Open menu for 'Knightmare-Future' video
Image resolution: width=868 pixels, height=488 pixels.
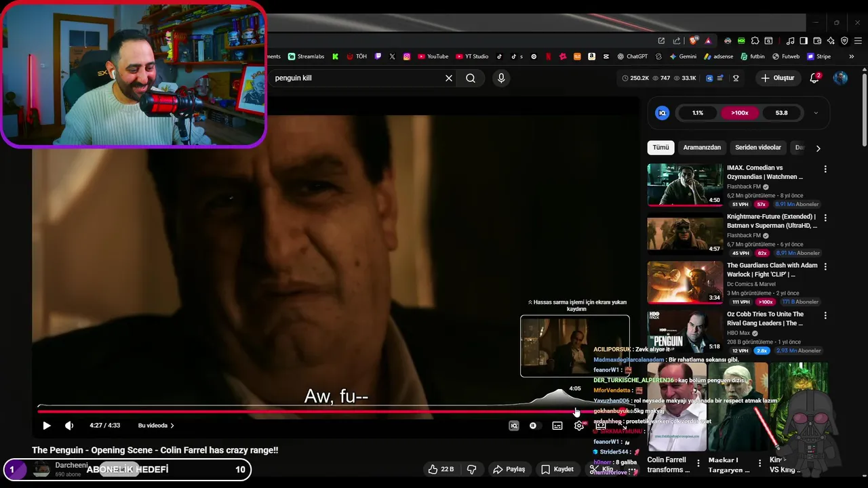point(825,218)
